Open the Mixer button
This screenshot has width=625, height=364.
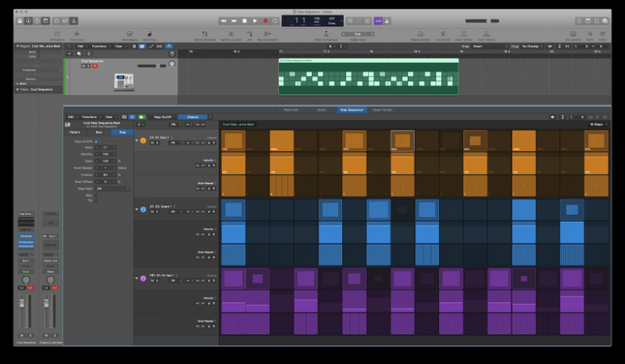(x=65, y=21)
